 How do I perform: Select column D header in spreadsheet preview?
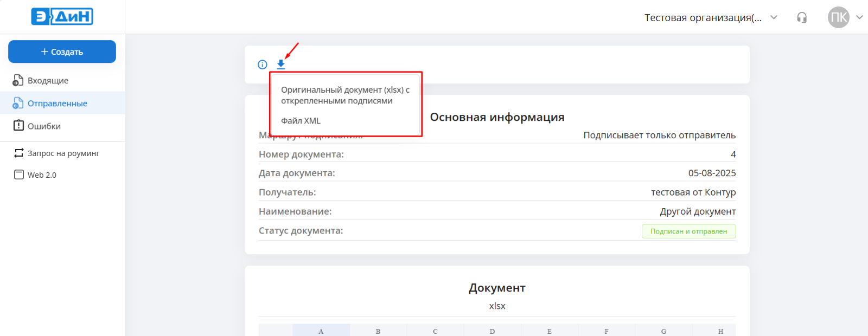[x=492, y=331]
